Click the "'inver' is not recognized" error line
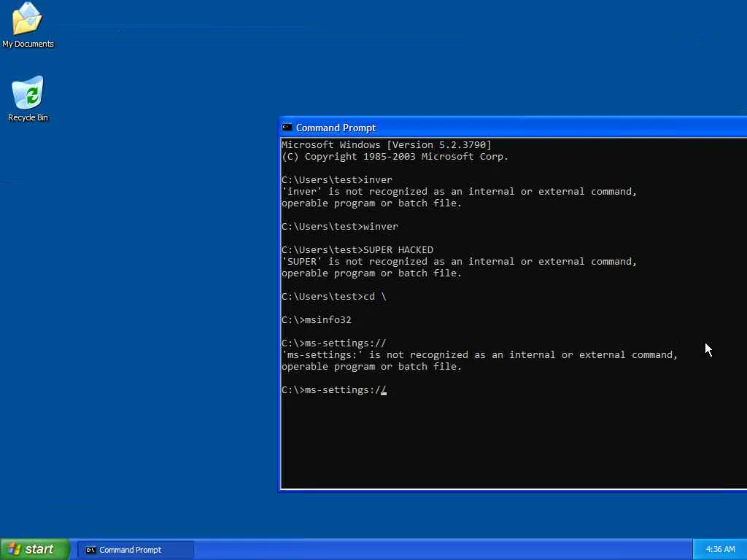 tap(459, 192)
